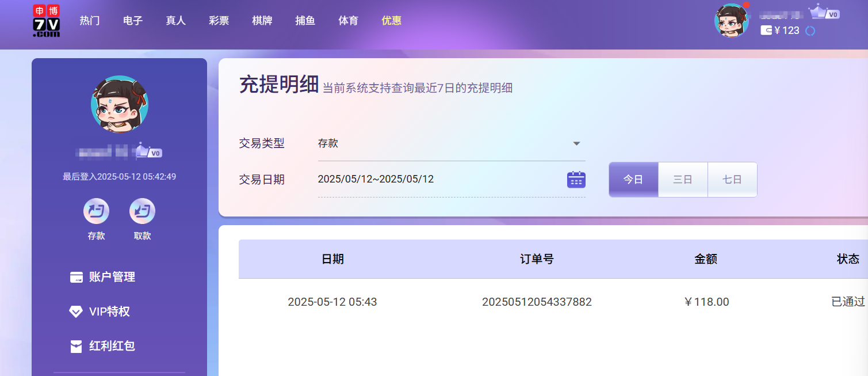Click the wallet icon beside ¥123
868x376 pixels.
click(766, 31)
